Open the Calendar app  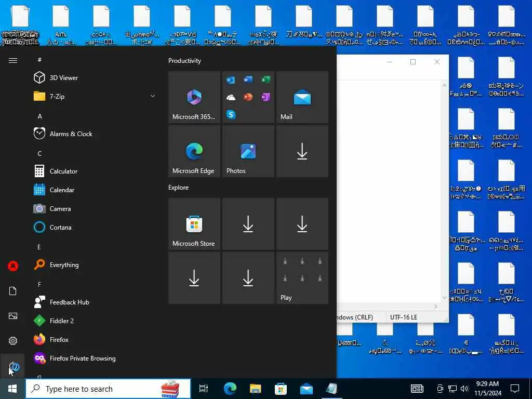[95, 190]
